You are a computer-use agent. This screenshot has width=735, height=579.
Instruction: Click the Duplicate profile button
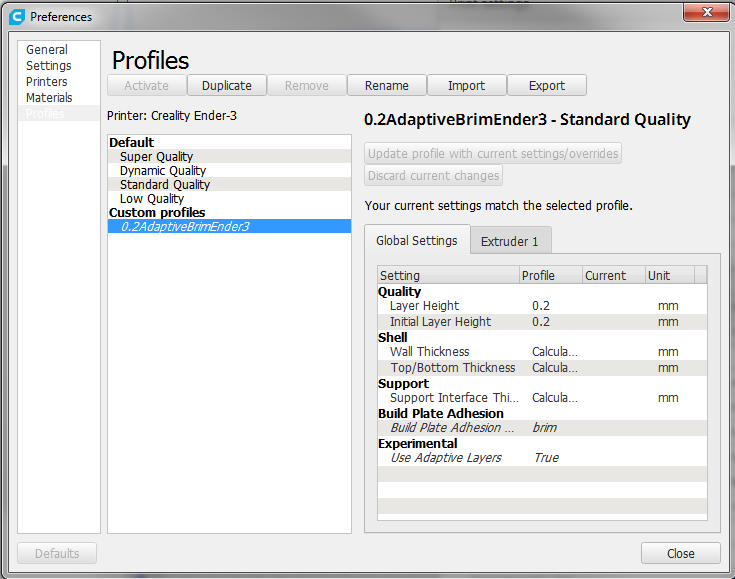pos(227,86)
